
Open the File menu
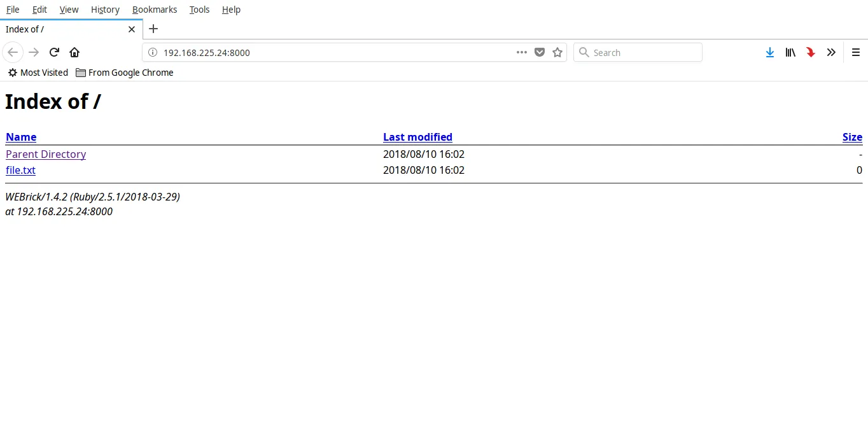[13, 10]
